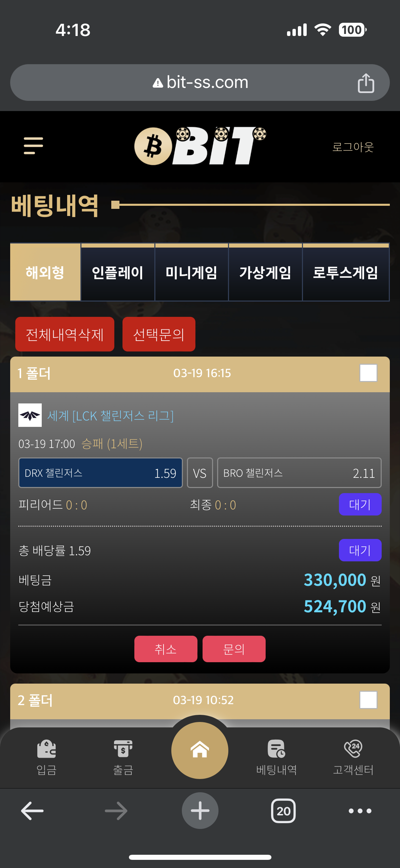The image size is (400, 868).
Task: Tap the bit-ss.com address bar
Action: click(x=200, y=83)
